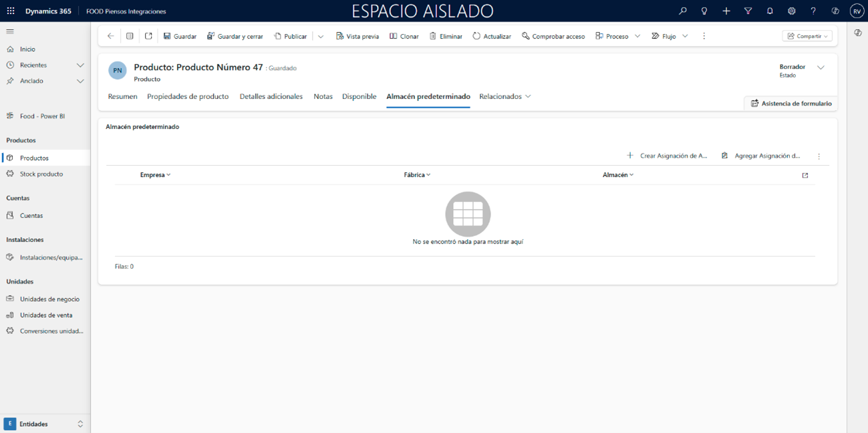This screenshot has width=868, height=433.
Task: Sort by Empresa column header
Action: tap(155, 175)
